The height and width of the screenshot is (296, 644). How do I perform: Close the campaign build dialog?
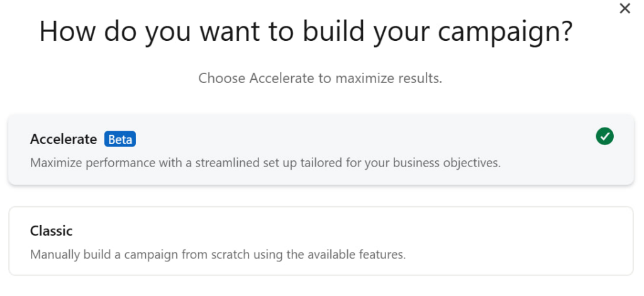coord(625,8)
